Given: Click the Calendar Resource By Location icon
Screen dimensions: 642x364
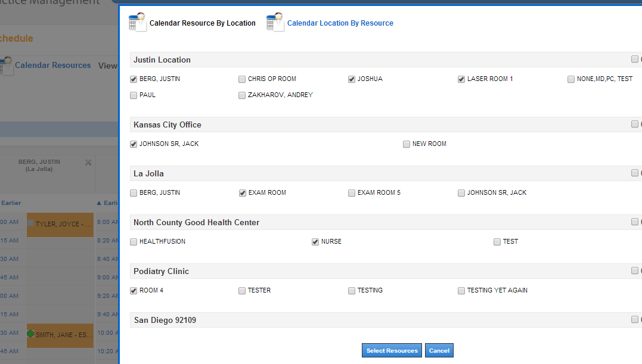Looking at the screenshot, I should 137,22.
